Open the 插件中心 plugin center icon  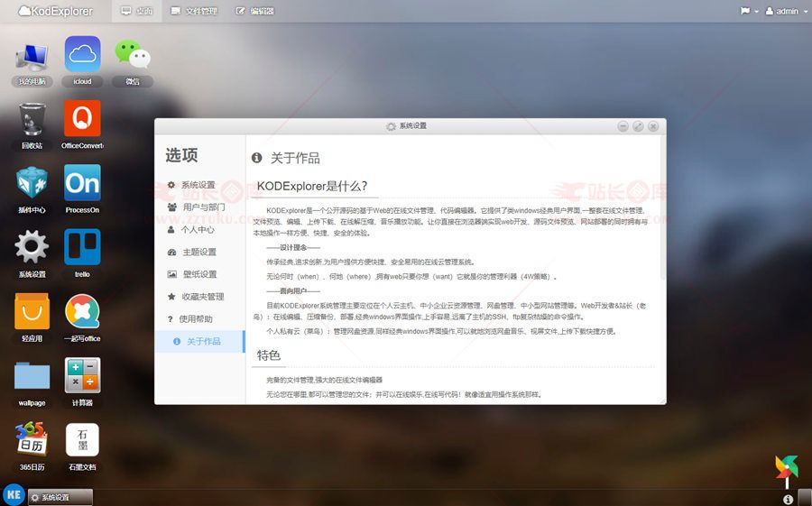click(32, 190)
